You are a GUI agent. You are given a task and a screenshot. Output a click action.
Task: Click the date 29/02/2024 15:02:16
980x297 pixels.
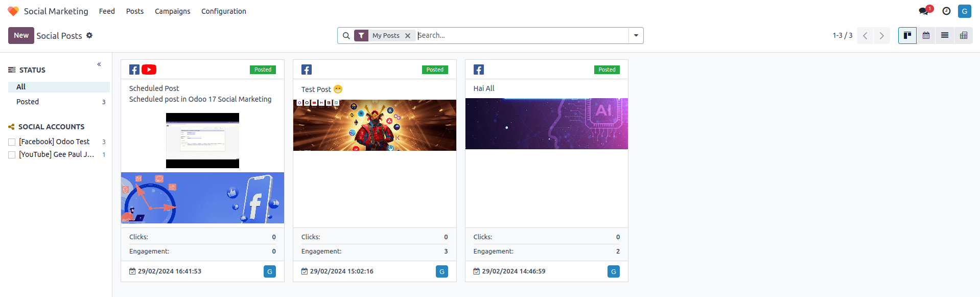pos(342,271)
